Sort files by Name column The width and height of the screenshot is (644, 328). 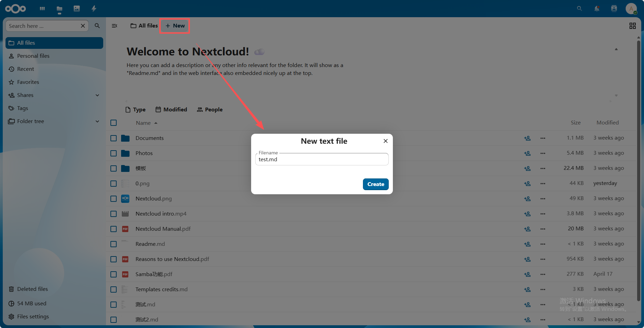(147, 123)
